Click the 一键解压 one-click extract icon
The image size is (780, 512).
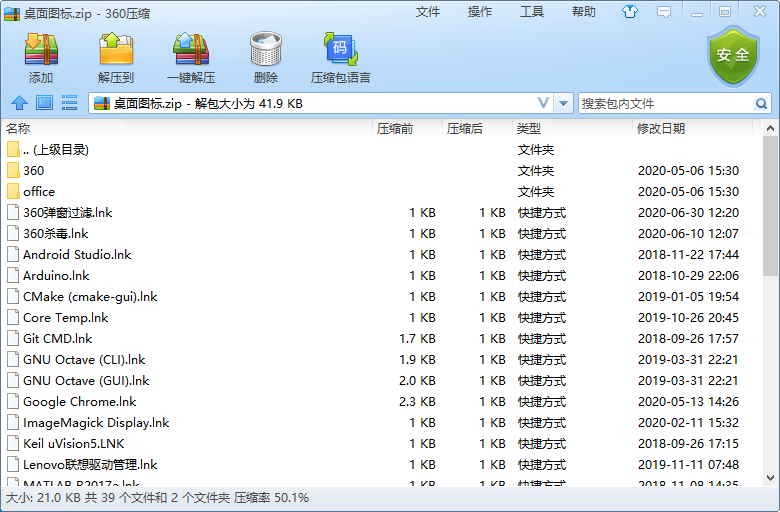(x=191, y=50)
